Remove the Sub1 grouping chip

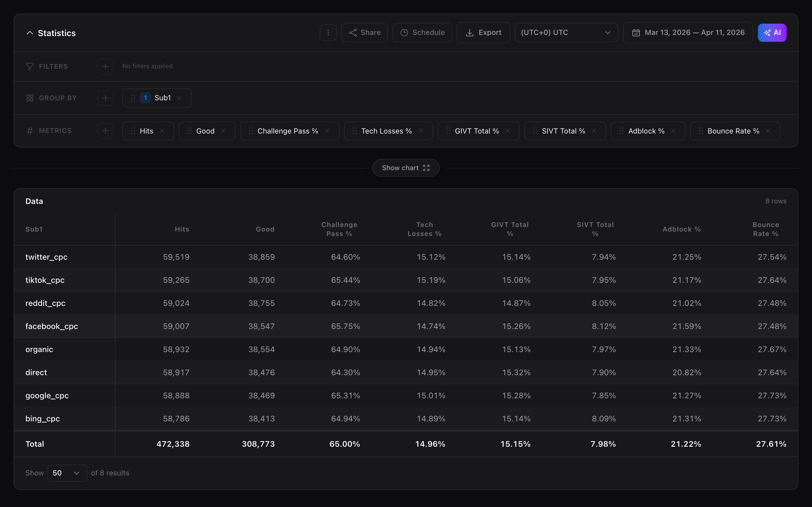click(x=180, y=98)
